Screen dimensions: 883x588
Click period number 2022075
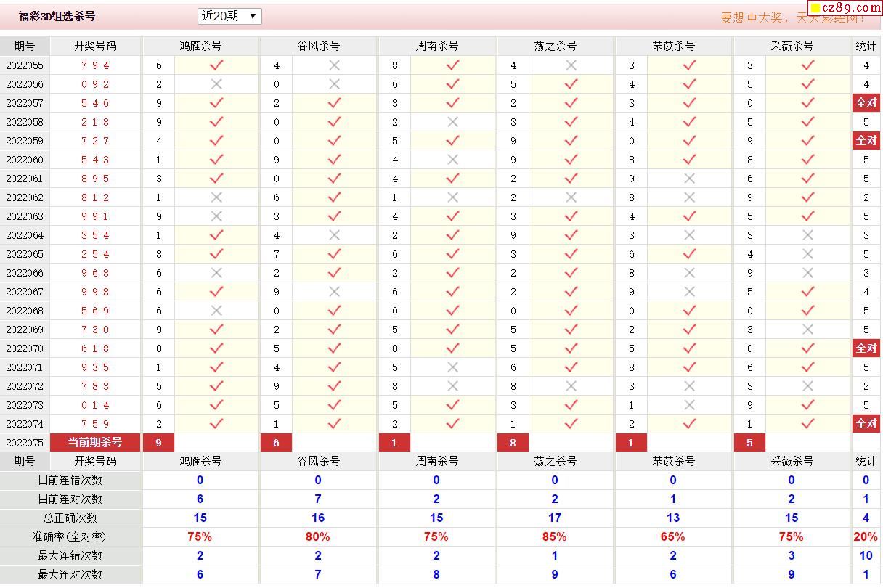[25, 443]
